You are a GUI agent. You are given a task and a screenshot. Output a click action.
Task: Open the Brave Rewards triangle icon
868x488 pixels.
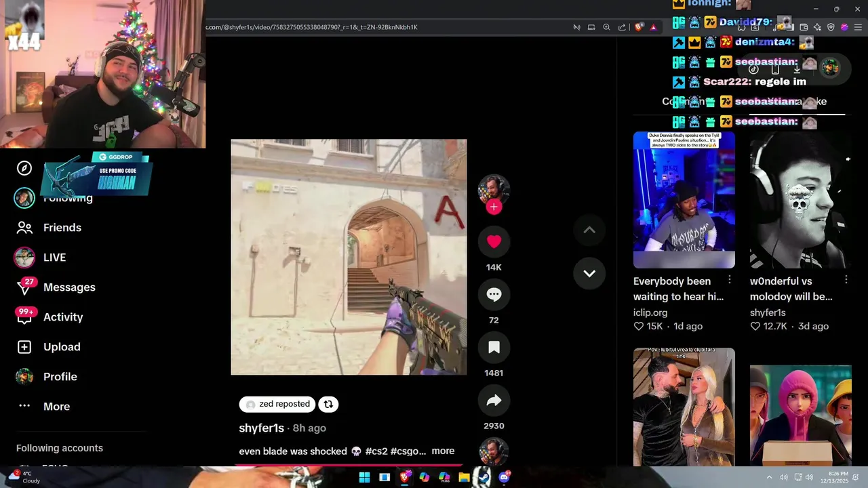654,27
